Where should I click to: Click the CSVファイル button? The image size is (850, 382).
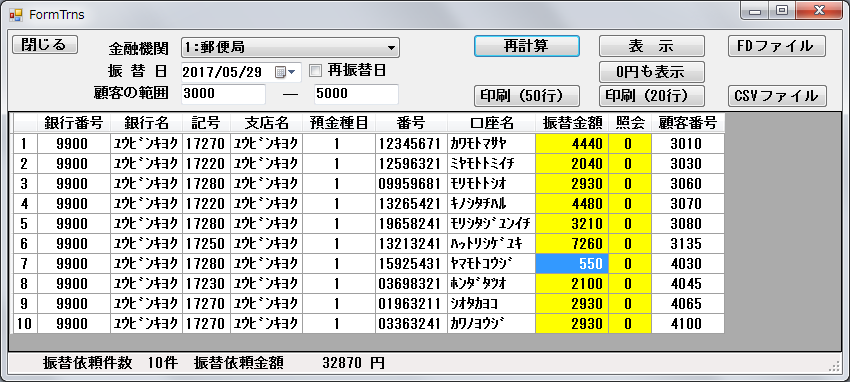coord(777,96)
